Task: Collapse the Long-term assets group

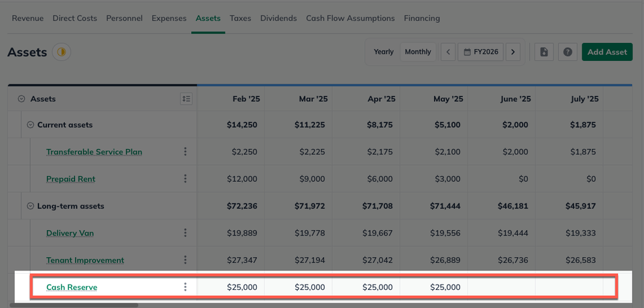Action: tap(30, 206)
